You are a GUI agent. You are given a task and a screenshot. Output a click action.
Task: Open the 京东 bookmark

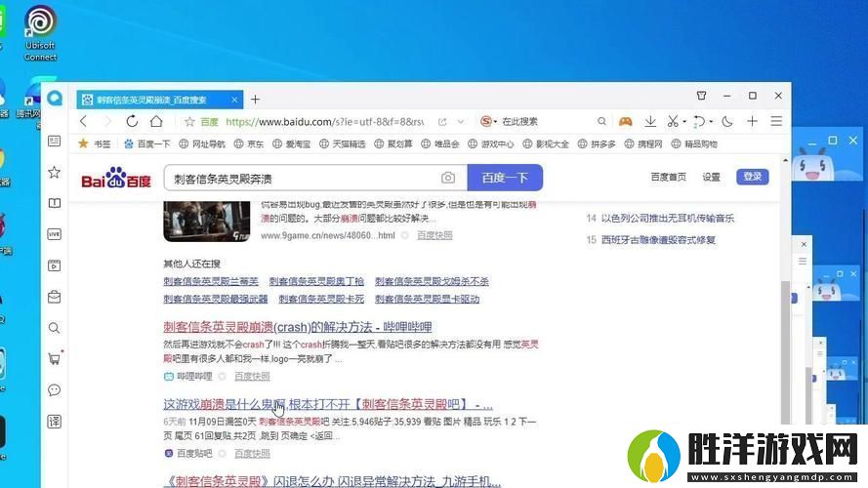pos(249,143)
